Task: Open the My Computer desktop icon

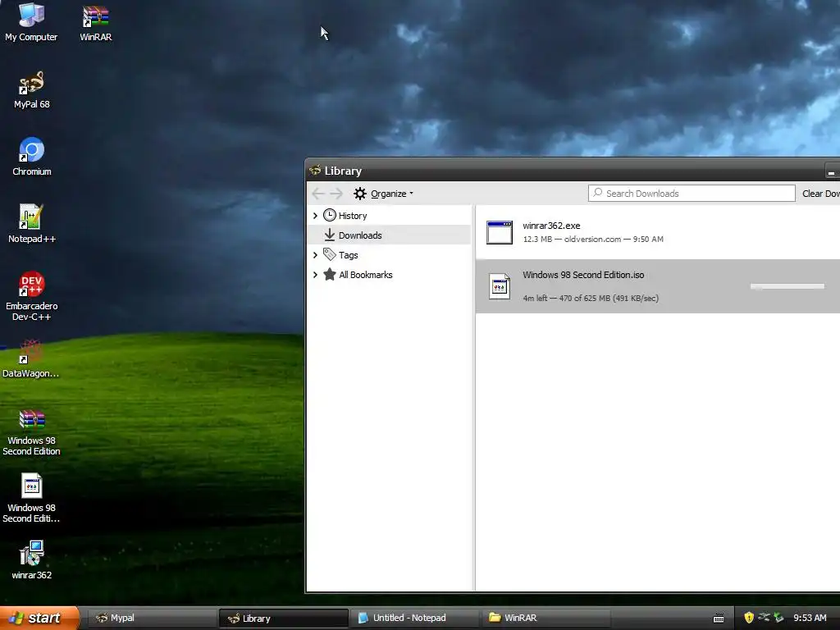Action: [31, 21]
